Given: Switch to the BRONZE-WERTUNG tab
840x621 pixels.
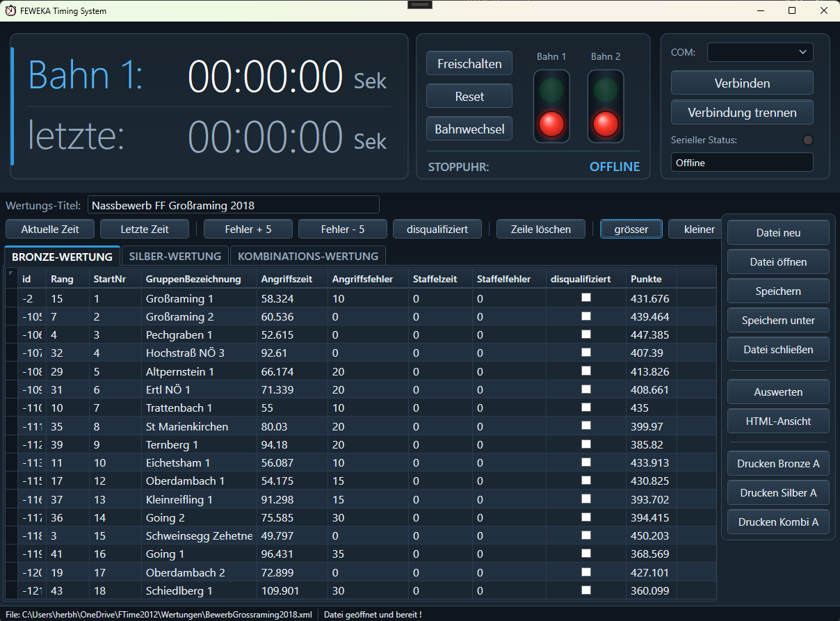Looking at the screenshot, I should [x=63, y=257].
